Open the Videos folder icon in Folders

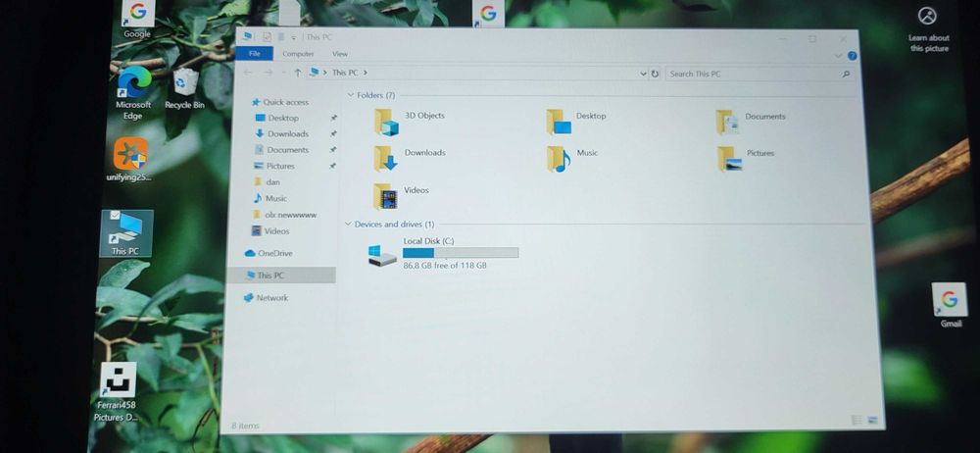tap(385, 196)
